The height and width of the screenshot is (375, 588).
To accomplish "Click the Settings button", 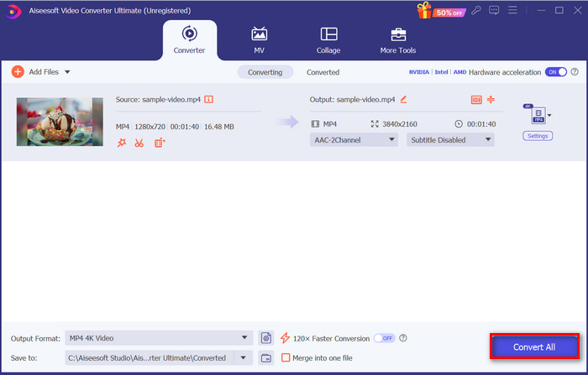I will click(x=538, y=136).
